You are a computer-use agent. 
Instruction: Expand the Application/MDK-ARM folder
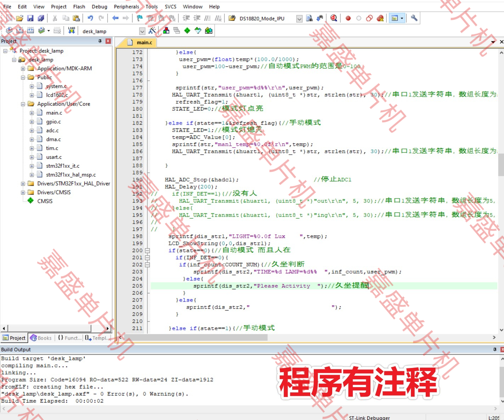[23, 69]
